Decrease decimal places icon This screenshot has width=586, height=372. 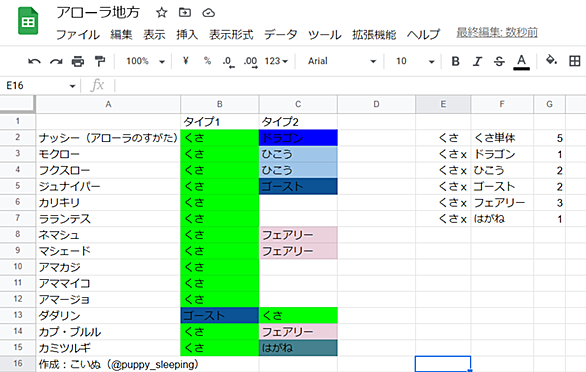tap(228, 62)
